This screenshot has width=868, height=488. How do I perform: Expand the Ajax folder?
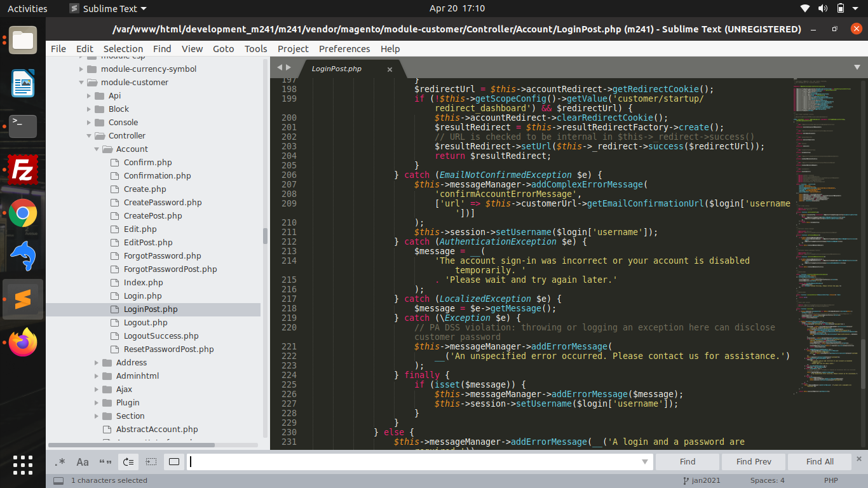(97, 390)
